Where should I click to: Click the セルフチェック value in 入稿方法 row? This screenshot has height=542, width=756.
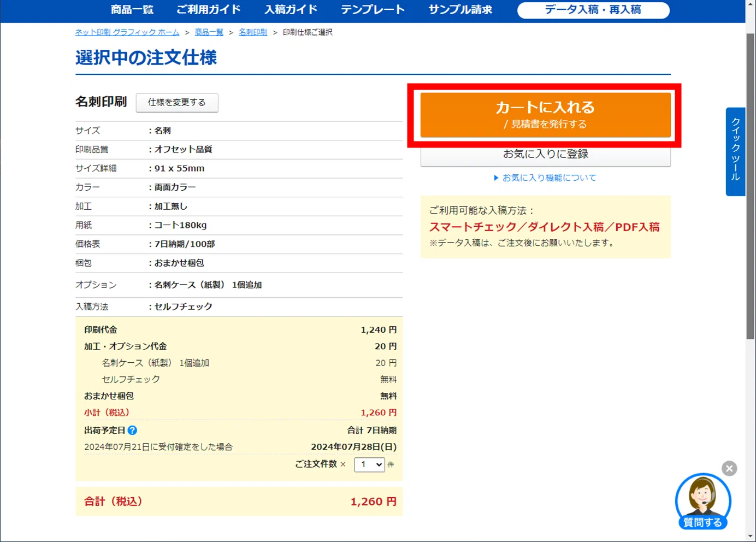183,307
